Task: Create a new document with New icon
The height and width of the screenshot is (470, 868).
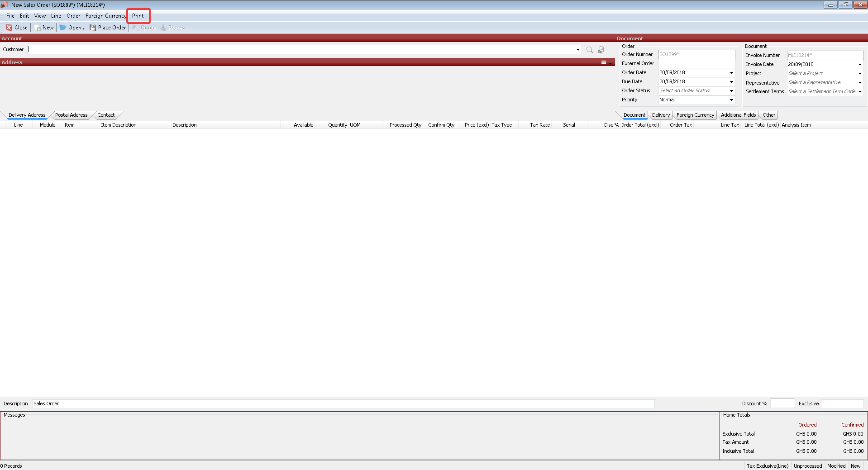Action: [x=38, y=28]
